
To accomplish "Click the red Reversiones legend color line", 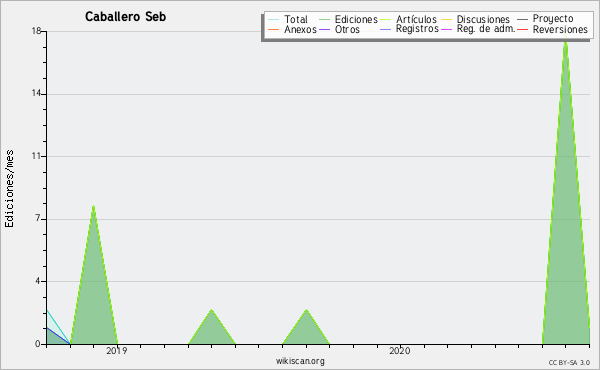I will [x=522, y=29].
